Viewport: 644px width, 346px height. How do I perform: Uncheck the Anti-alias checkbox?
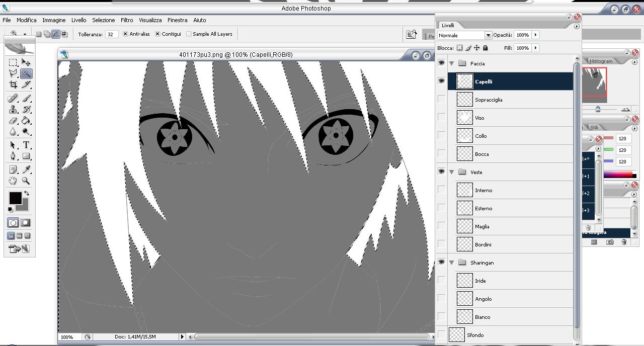pyautogui.click(x=125, y=34)
